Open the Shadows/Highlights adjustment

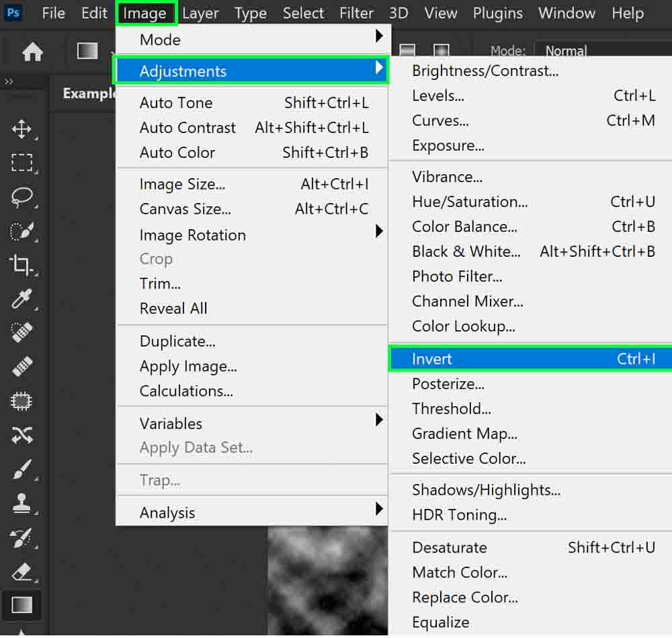point(532,489)
